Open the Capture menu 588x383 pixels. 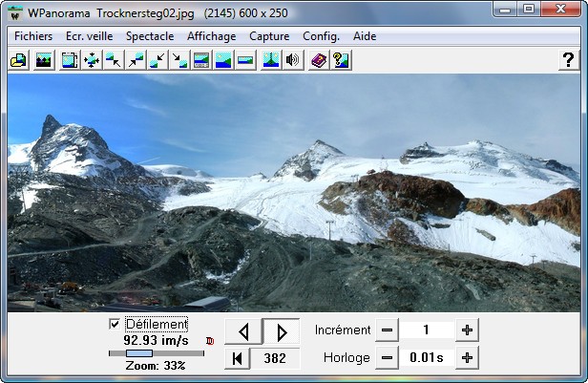[x=269, y=36]
